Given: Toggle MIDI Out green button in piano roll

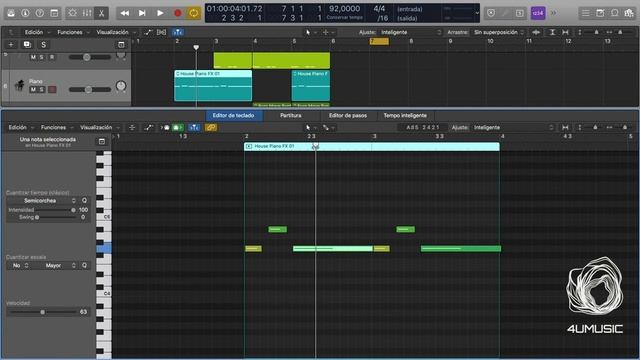Looking at the screenshot, I should click(x=177, y=128).
